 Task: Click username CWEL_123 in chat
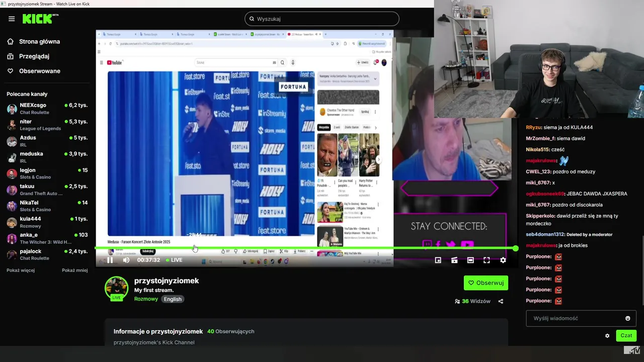[x=538, y=171]
